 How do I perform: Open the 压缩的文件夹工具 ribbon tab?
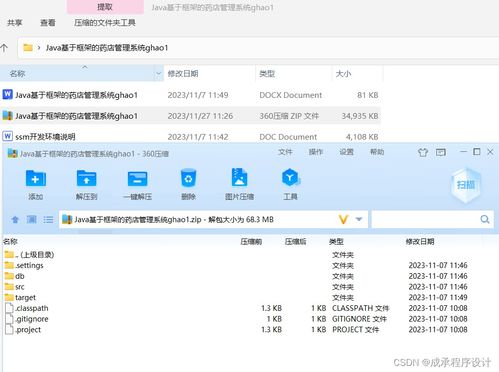[105, 23]
